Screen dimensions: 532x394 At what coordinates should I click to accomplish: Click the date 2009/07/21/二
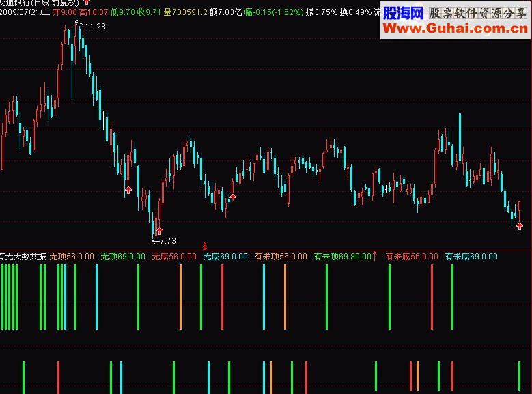click(25, 12)
